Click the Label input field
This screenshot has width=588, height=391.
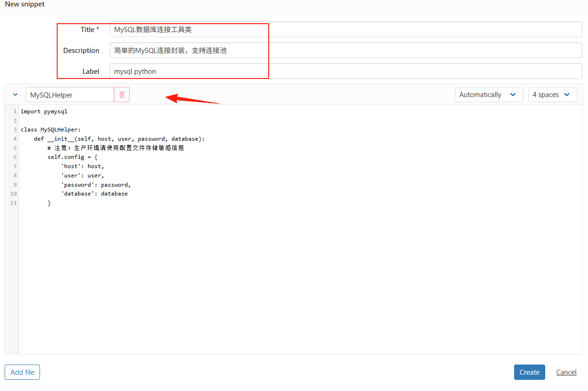(346, 71)
